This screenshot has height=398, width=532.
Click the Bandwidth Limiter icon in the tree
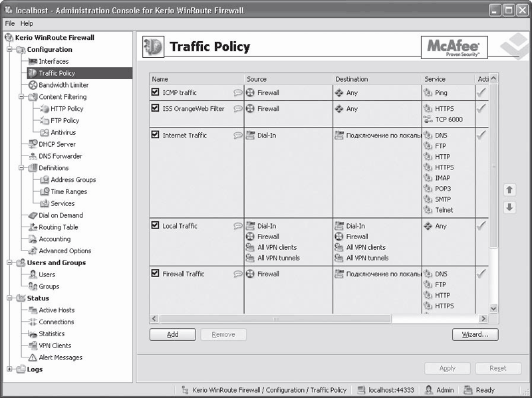pos(33,85)
